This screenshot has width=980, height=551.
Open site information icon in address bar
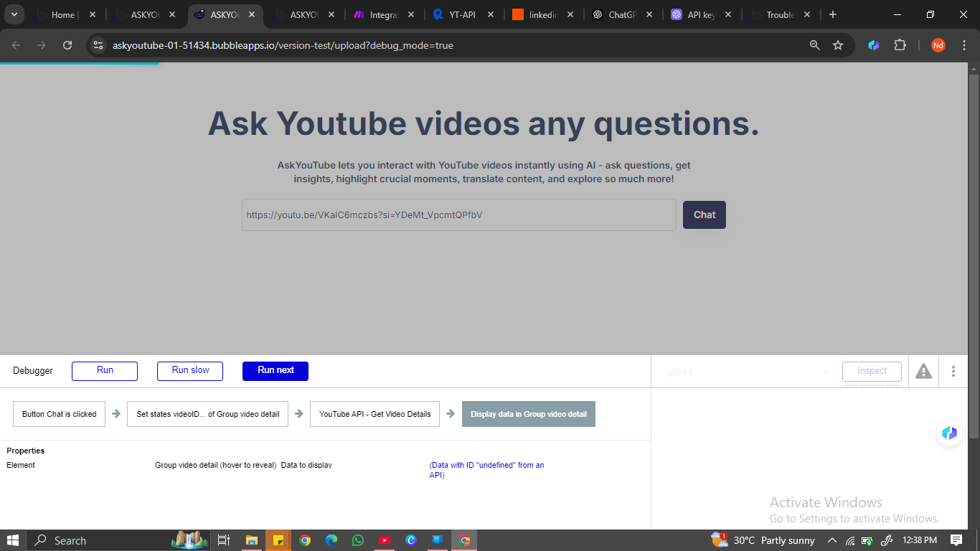coord(98,45)
